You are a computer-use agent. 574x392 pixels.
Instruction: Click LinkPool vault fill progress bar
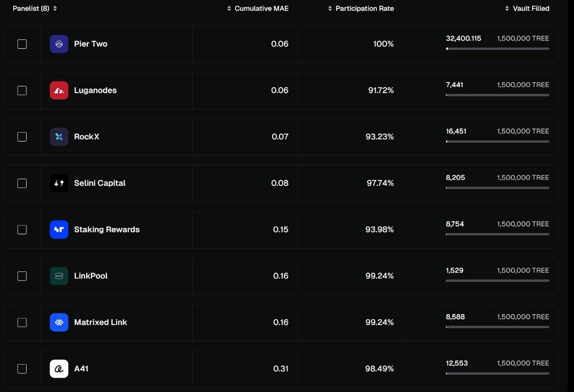498,281
